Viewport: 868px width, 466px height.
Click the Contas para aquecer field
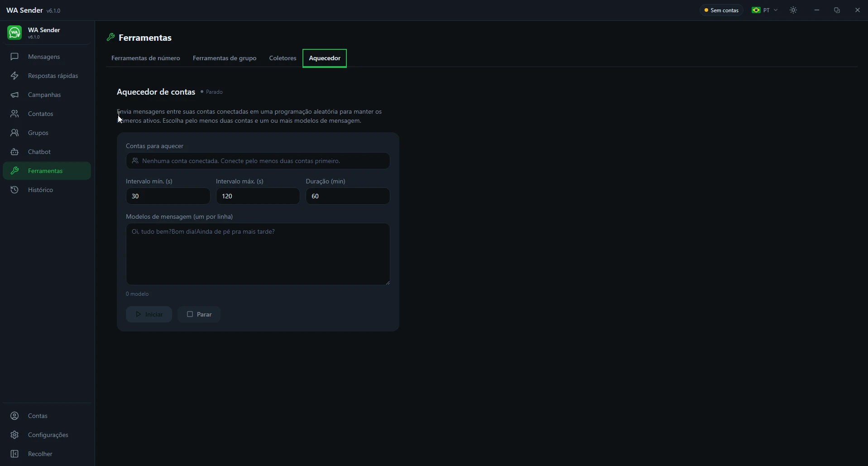(x=258, y=161)
